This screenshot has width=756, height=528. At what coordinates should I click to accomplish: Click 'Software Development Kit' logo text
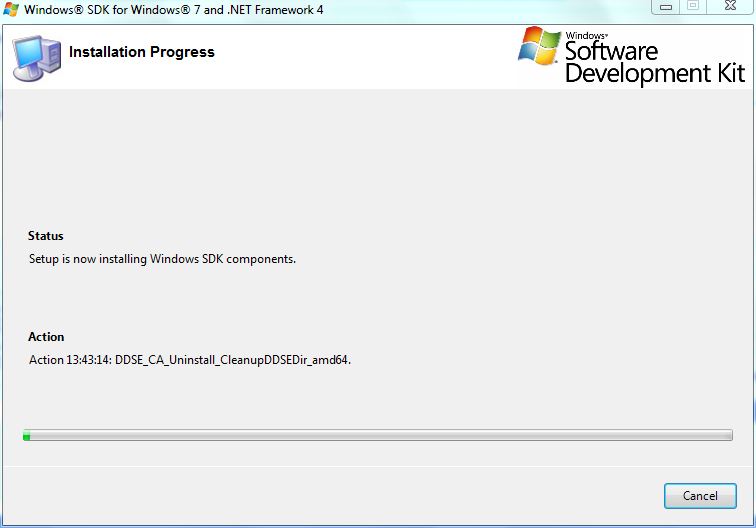click(x=655, y=63)
